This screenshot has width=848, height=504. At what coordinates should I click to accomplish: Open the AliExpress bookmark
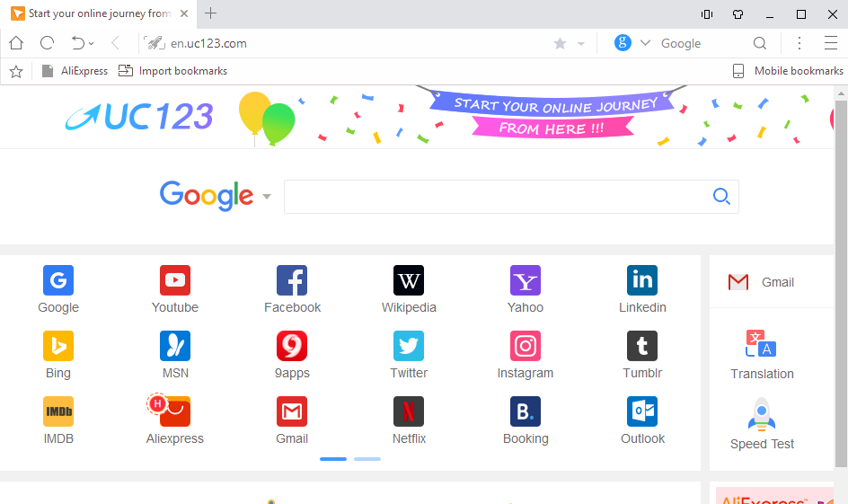[x=75, y=71]
